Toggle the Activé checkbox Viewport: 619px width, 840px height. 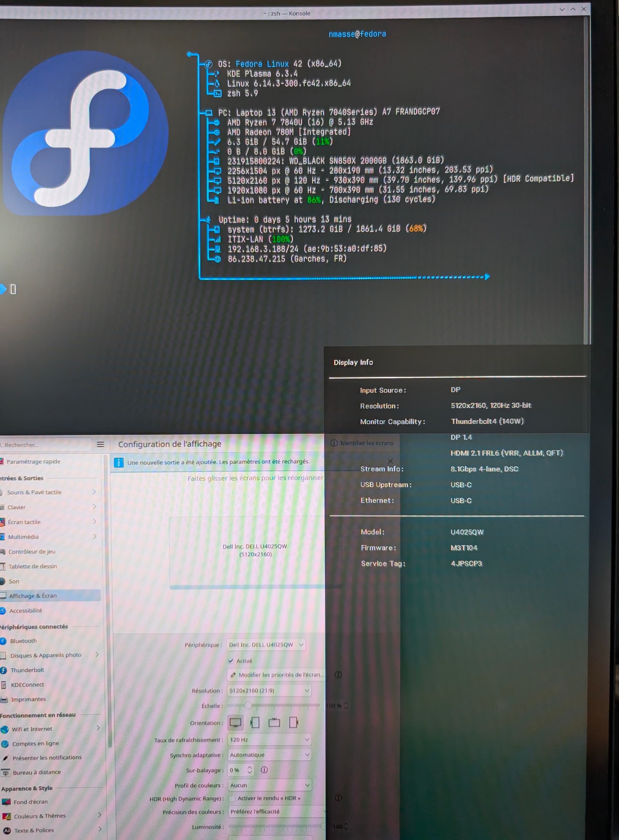tap(231, 660)
